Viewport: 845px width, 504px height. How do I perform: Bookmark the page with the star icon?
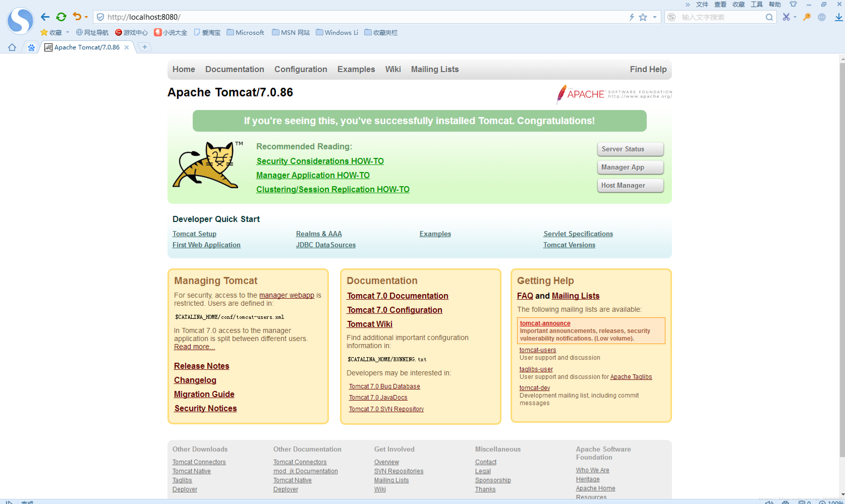click(643, 17)
